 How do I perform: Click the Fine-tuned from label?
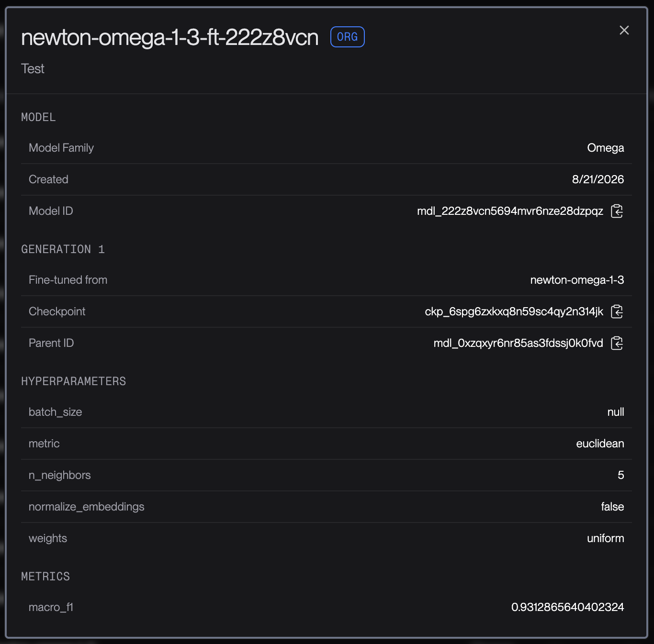(68, 280)
